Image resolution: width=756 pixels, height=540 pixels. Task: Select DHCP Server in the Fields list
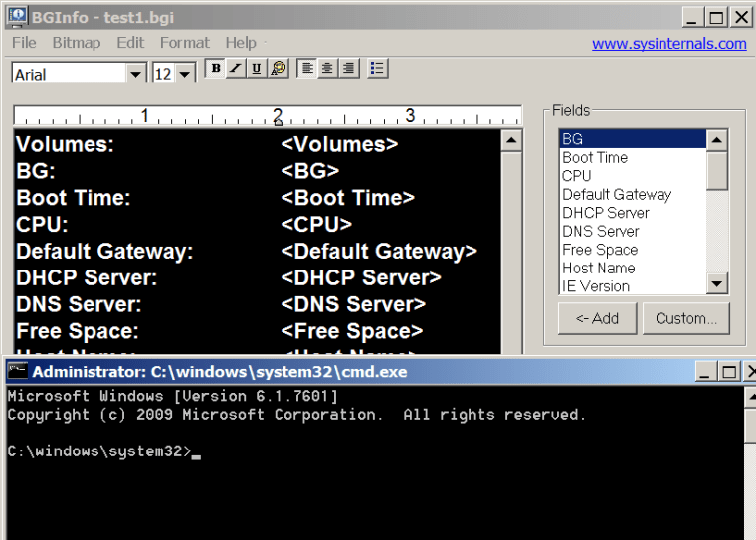633,212
